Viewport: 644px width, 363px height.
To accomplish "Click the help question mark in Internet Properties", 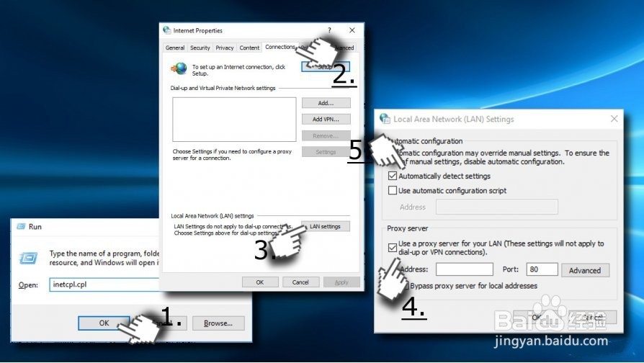I will click(x=329, y=30).
